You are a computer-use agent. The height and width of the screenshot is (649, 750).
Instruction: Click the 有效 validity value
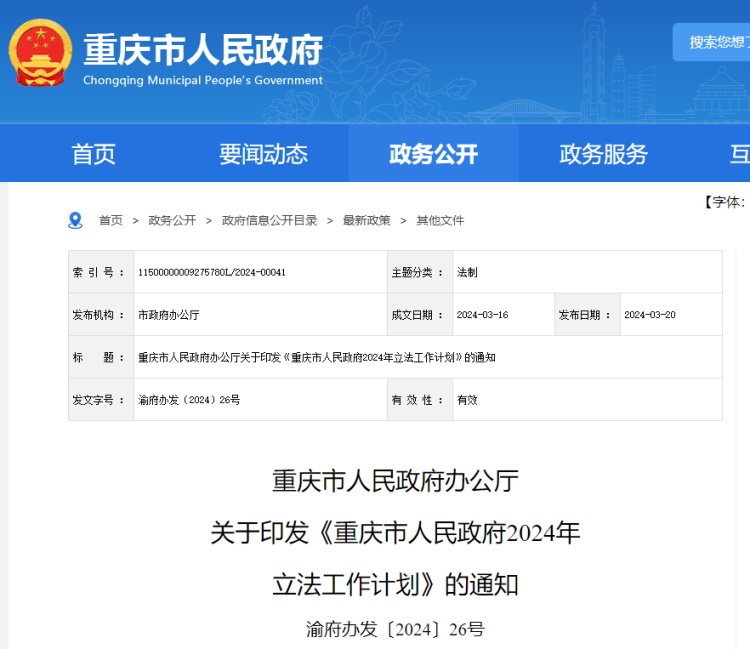(x=467, y=400)
